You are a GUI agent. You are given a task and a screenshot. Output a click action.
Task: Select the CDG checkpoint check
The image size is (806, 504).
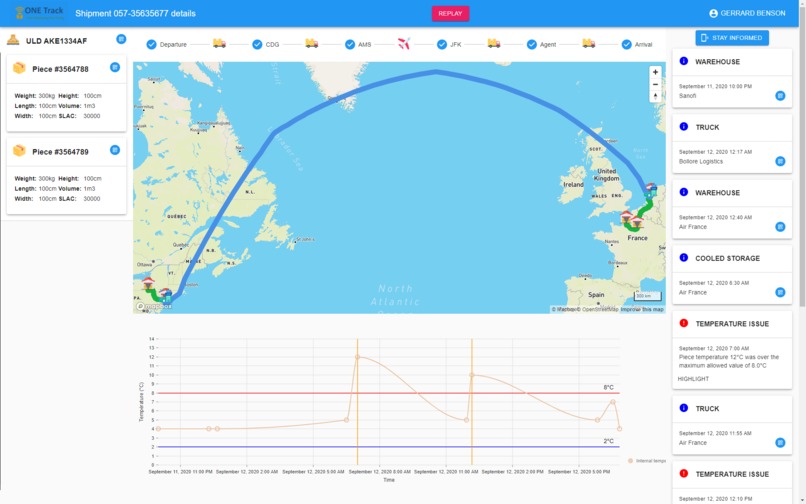pos(257,44)
